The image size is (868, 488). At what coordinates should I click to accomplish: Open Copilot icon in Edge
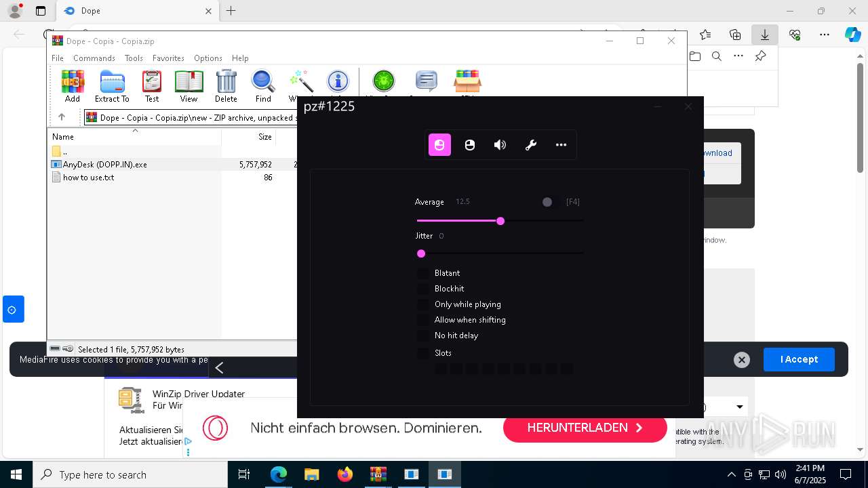852,35
